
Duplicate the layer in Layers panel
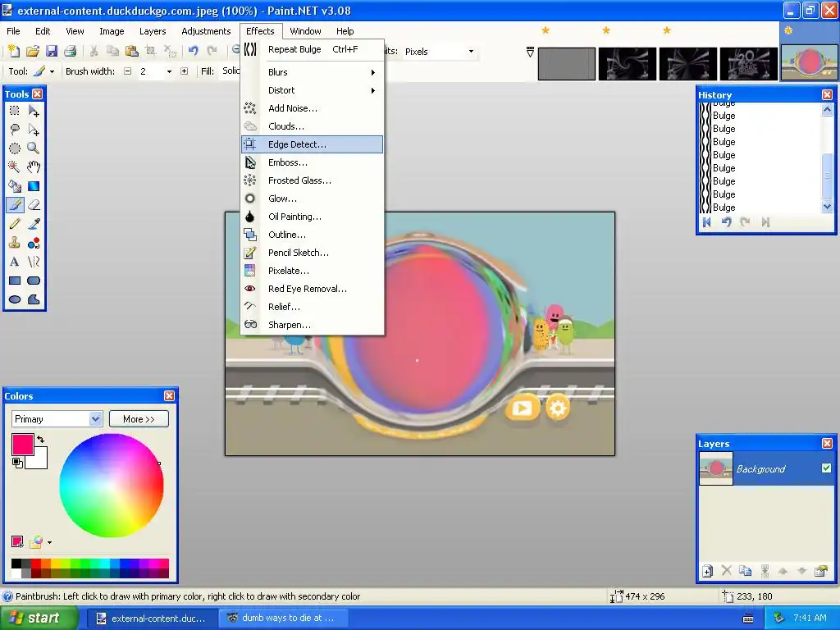745,571
